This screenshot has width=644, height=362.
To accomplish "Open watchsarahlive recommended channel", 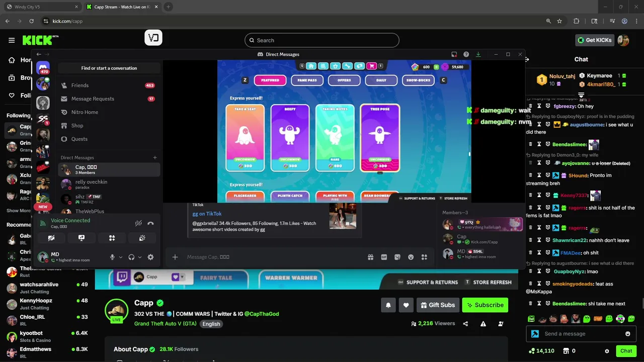I will click(x=47, y=288).
